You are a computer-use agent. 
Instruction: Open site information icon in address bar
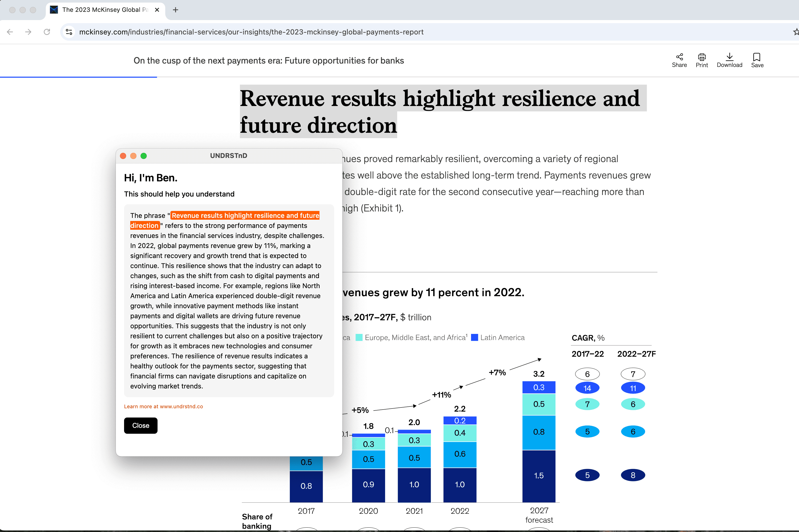[x=69, y=32]
